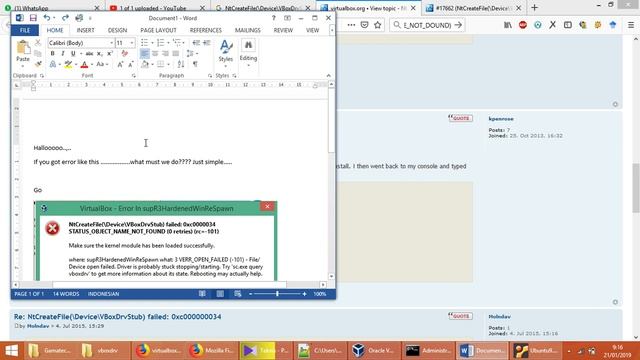Open Paragraph dialog launcher
Screen dimensions: 640x360
pyautogui.click(x=210, y=76)
